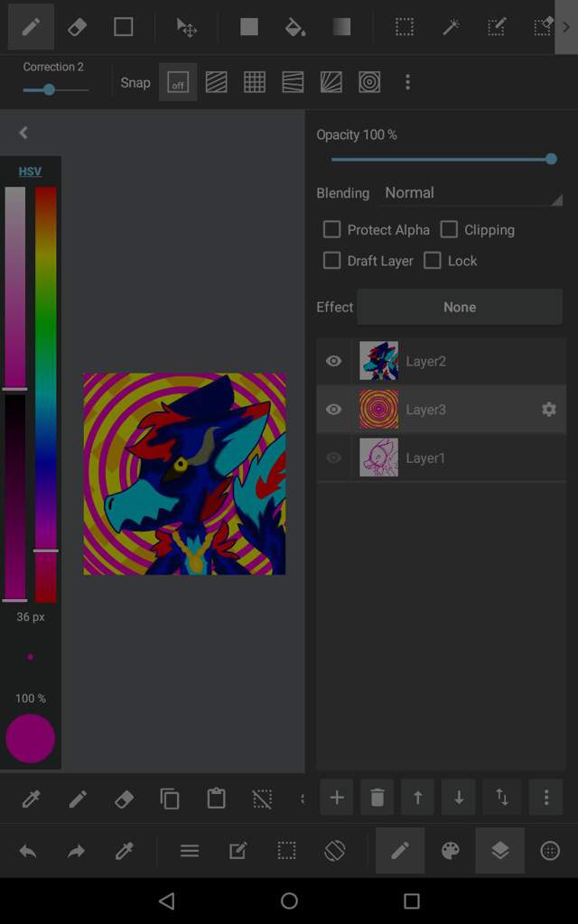The height and width of the screenshot is (924, 578).
Task: Select the Magic Wand tool
Action: point(452,27)
